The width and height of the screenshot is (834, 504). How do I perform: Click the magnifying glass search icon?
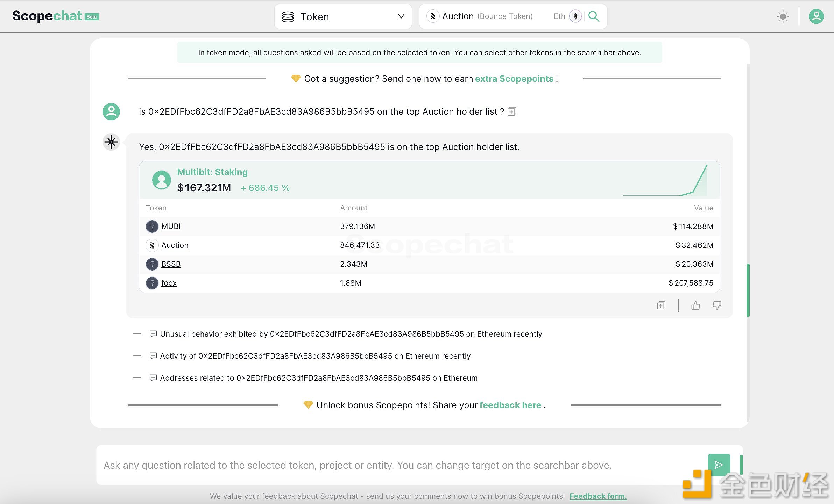[x=594, y=16]
